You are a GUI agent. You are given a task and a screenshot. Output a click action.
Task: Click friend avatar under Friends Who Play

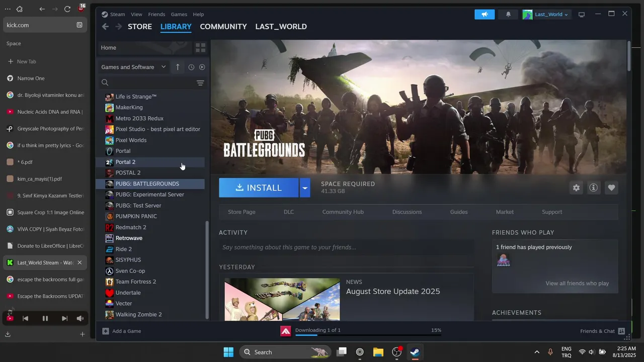point(503,260)
